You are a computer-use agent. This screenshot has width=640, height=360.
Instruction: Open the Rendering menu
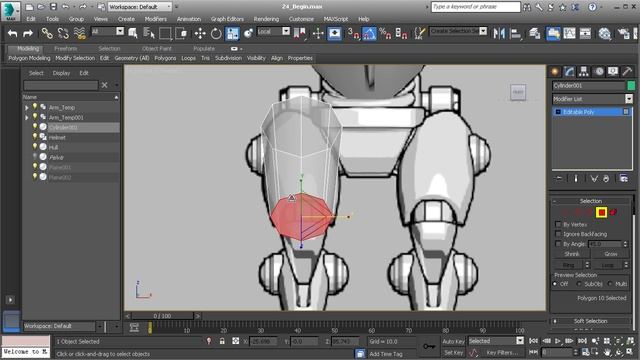[x=266, y=19]
